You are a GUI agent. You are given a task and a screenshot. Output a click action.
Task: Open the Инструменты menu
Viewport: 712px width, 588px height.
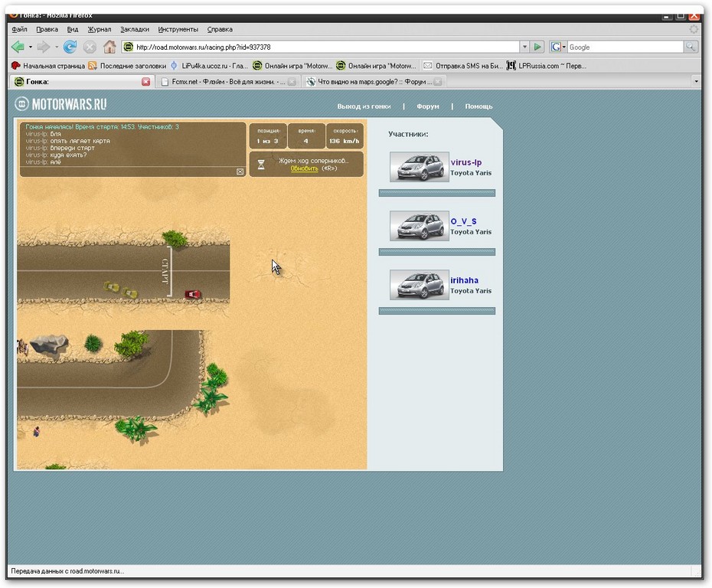(x=178, y=29)
